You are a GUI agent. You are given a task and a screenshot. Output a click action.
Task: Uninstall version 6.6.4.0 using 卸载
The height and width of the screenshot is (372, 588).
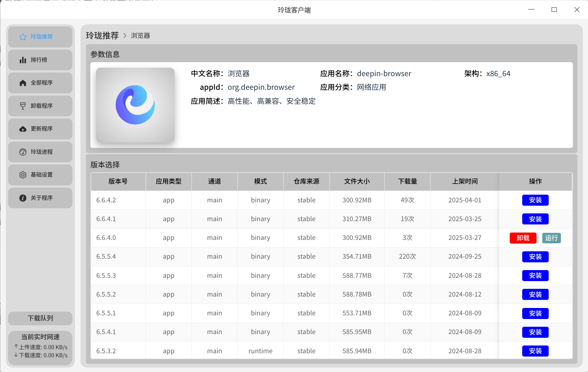[523, 238]
